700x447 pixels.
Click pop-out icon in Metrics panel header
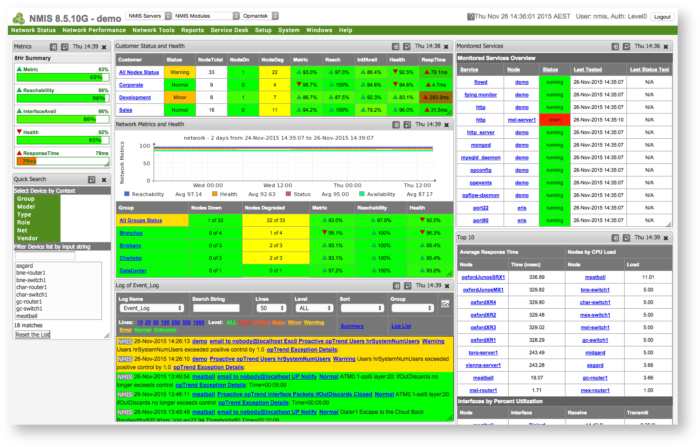click(65, 47)
